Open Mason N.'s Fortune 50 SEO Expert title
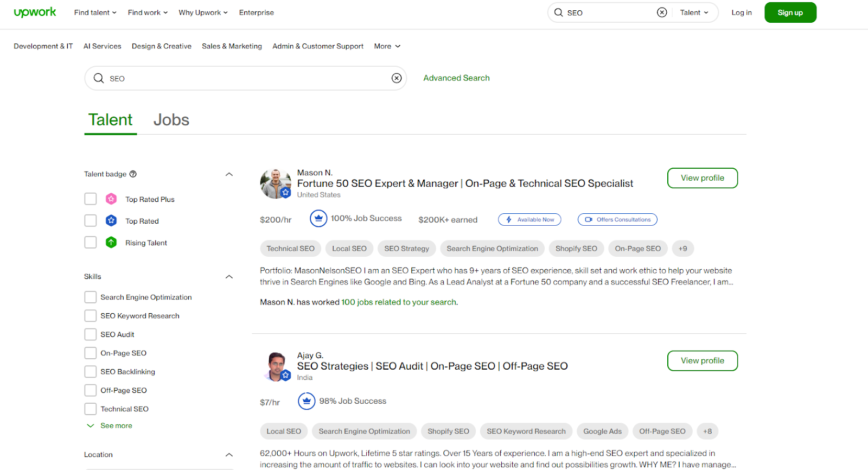 (465, 183)
